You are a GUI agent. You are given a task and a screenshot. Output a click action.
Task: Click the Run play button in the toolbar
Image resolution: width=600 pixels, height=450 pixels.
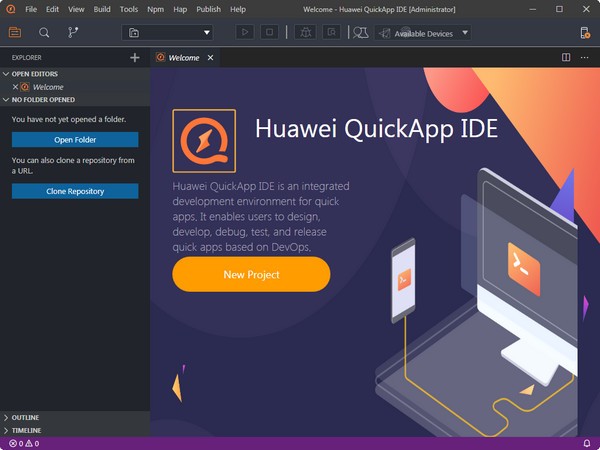point(245,33)
